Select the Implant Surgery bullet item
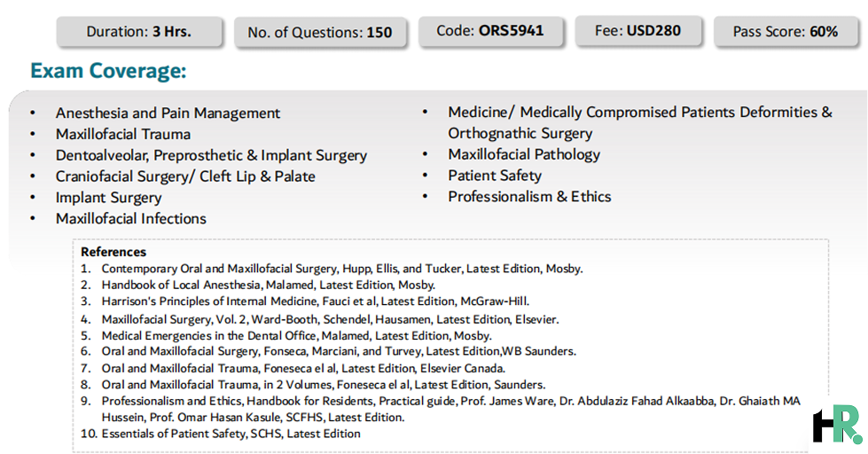868x454 pixels. (x=108, y=198)
